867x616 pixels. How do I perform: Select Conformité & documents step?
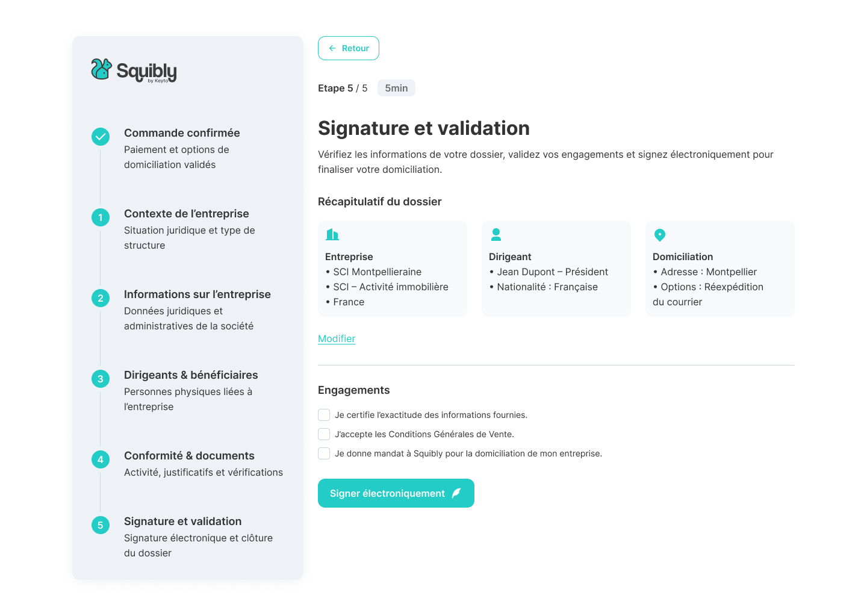click(189, 456)
